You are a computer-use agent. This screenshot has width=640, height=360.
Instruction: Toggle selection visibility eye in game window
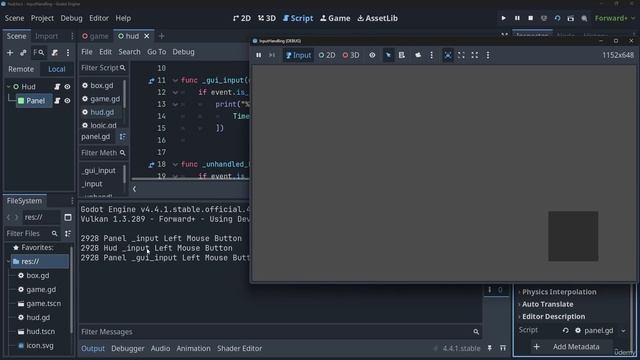[x=372, y=55]
